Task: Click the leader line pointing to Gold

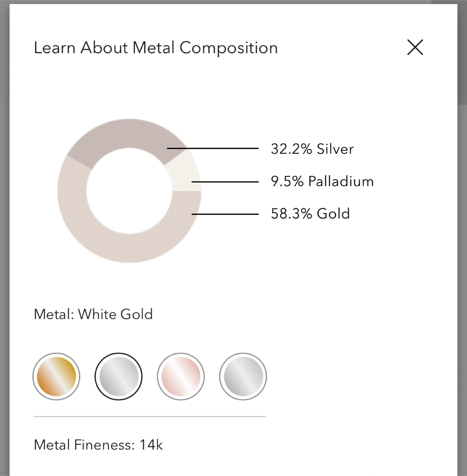Action: pyautogui.click(x=228, y=214)
